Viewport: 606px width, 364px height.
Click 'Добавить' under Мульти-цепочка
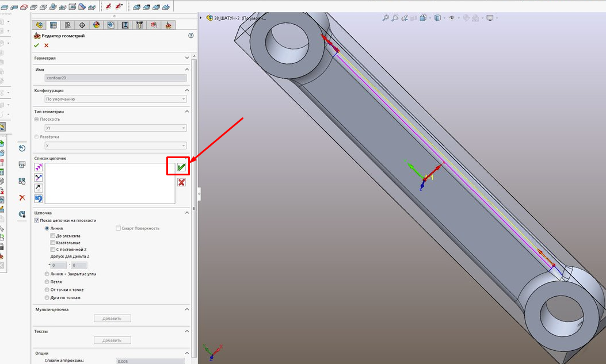click(x=112, y=319)
